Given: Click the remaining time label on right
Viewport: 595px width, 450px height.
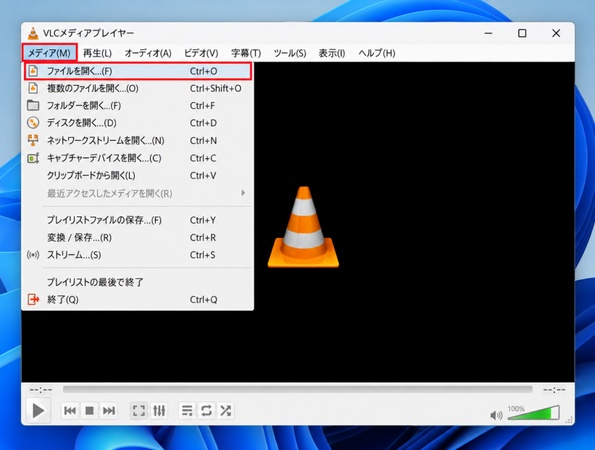Looking at the screenshot, I should click(x=554, y=390).
